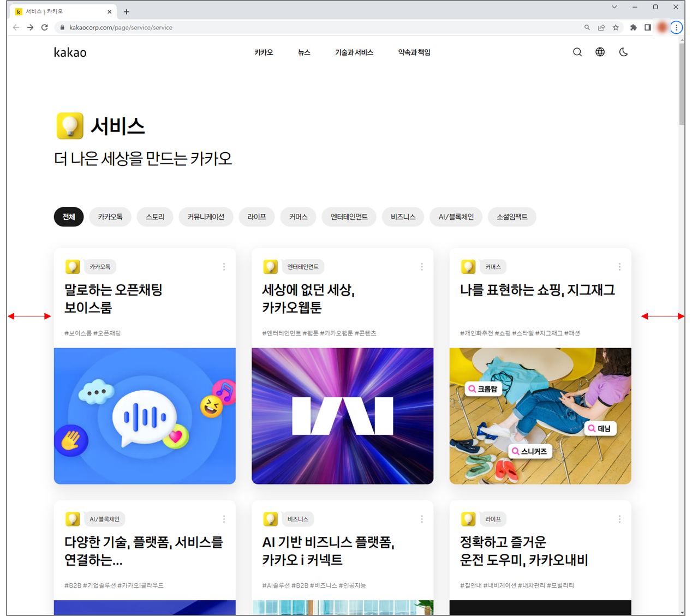Click the purple 카카오웹툰 logo thumbnail
The image size is (692, 616).
pyautogui.click(x=343, y=416)
